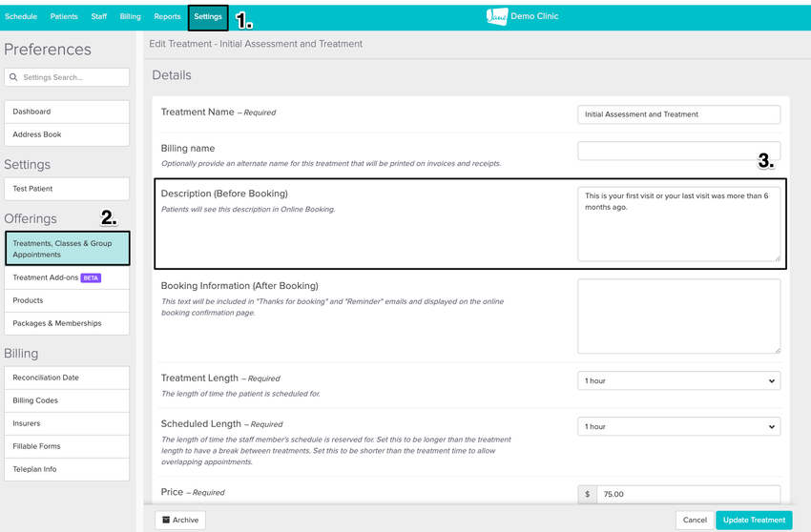Click the archive box icon
Image resolution: width=811 pixels, height=532 pixels.
(x=166, y=520)
